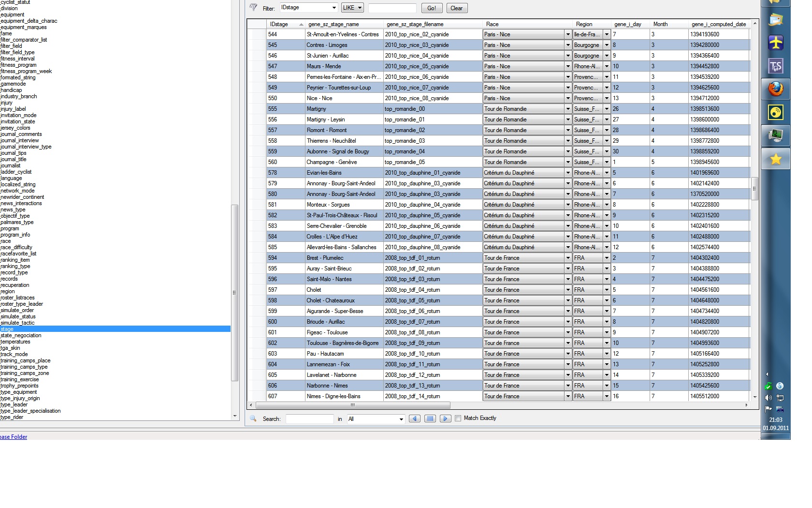Click the filter value text field
The width and height of the screenshot is (812, 508).
pos(392,8)
